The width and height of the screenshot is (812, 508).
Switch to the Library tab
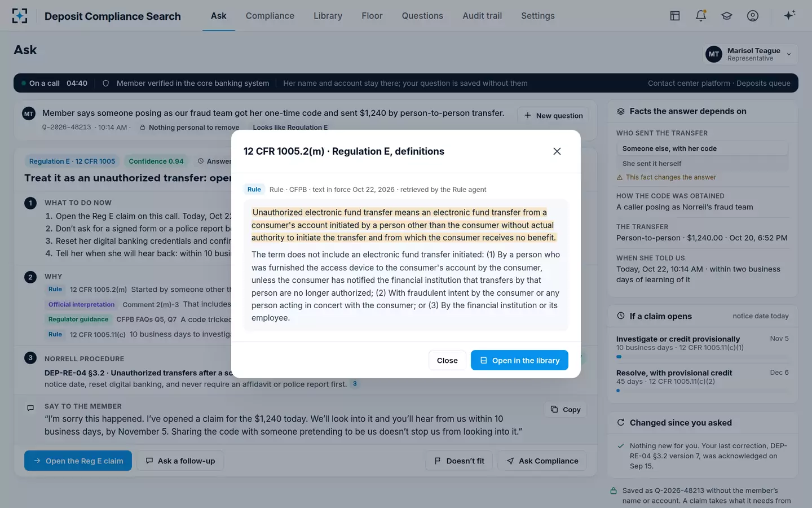pos(328,16)
